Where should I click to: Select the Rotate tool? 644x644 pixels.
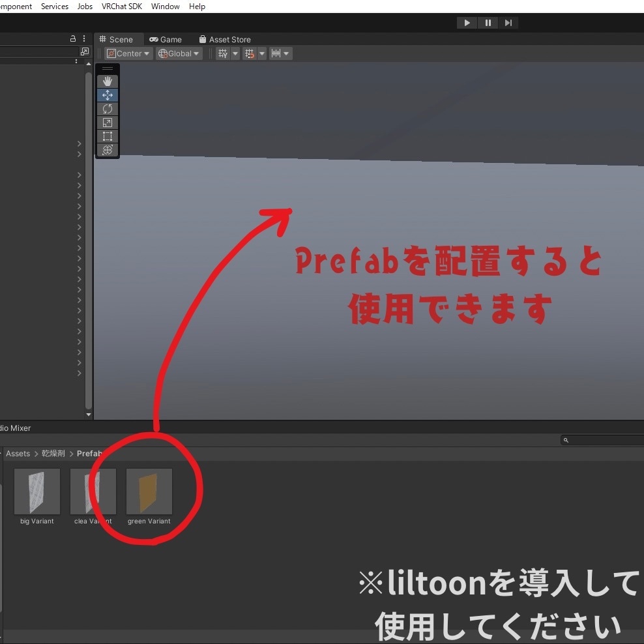click(108, 109)
